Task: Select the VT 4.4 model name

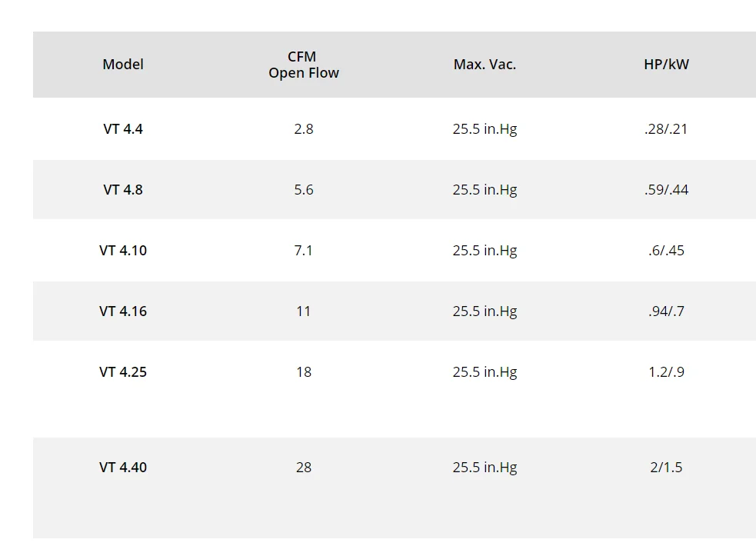Action: (123, 128)
